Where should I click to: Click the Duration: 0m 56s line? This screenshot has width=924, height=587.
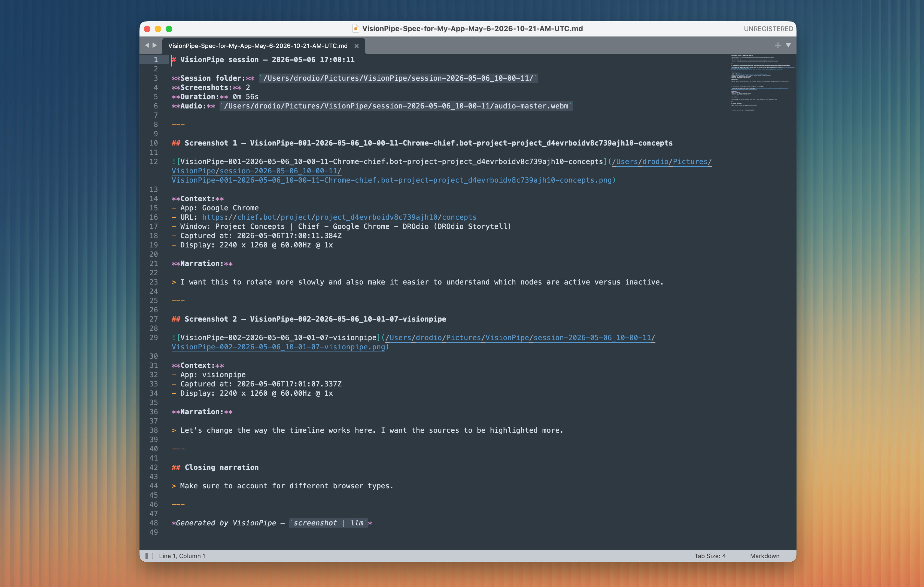[215, 96]
